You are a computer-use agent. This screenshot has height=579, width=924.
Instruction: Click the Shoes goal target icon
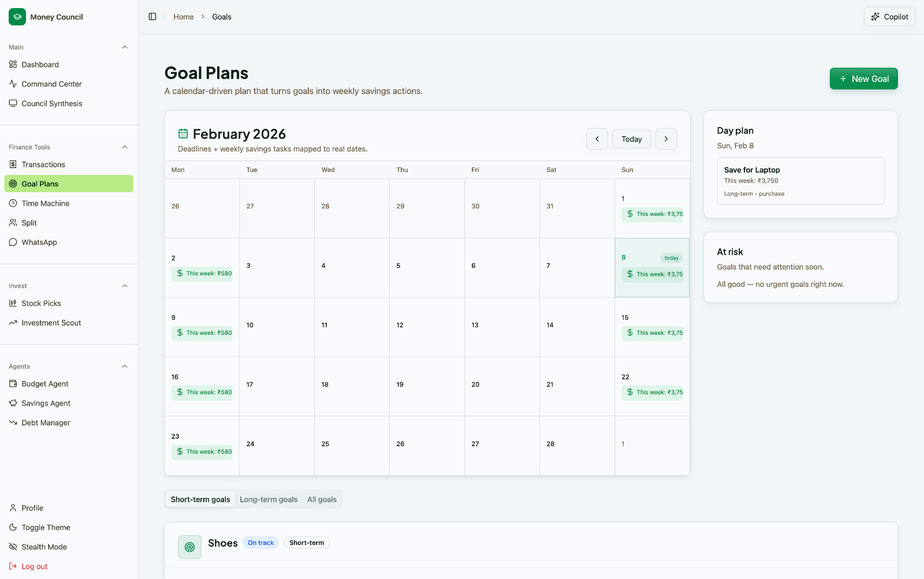click(x=189, y=547)
